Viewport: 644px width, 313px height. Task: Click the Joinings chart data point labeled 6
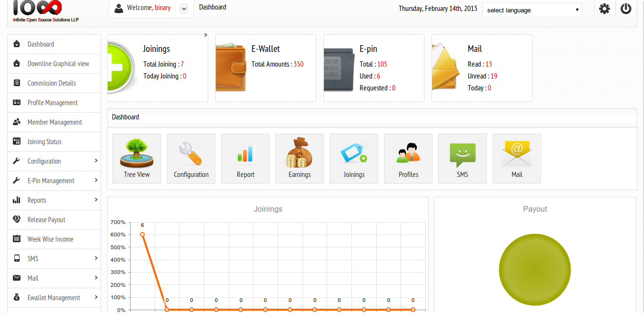click(142, 235)
